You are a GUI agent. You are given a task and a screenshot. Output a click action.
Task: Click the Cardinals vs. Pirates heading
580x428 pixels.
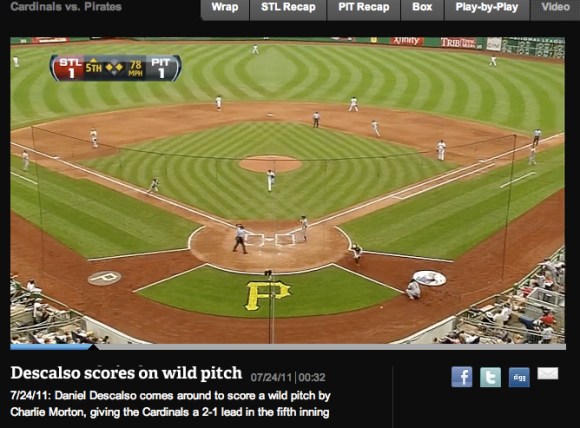tap(66, 7)
